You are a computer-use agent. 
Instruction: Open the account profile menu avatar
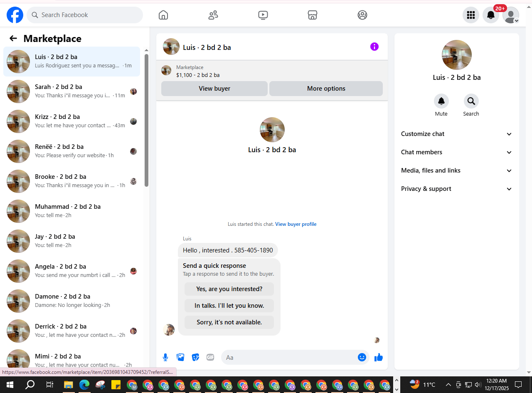(511, 15)
